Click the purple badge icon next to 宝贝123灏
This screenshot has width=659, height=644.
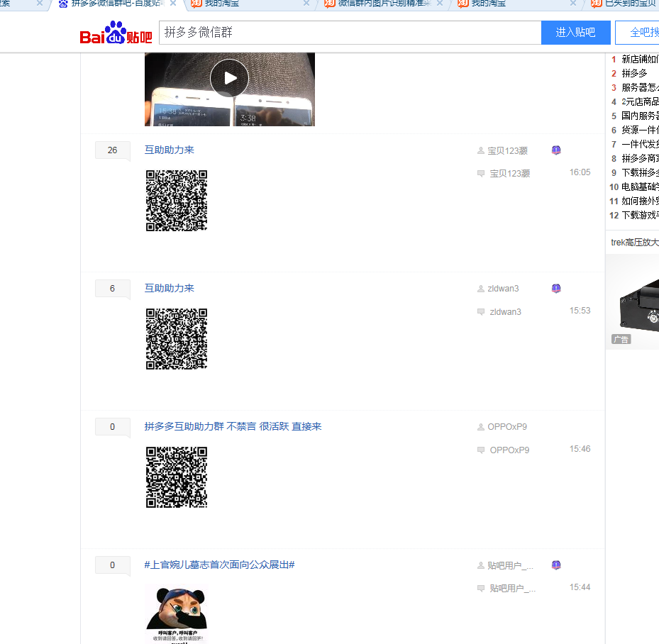(556, 150)
